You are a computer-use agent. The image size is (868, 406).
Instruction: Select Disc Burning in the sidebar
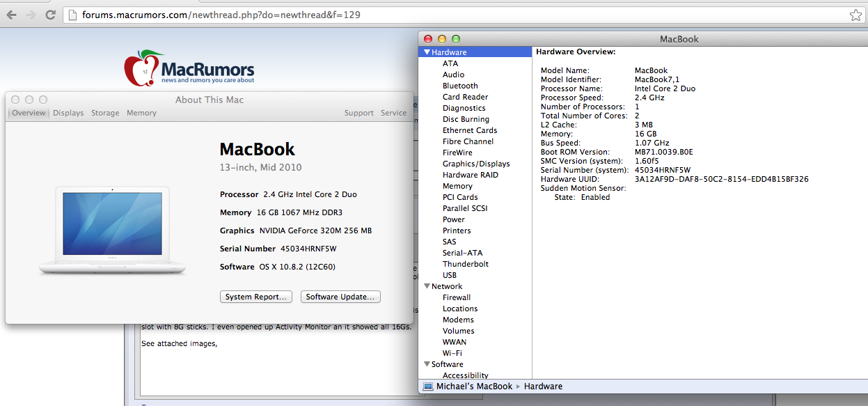pos(466,119)
